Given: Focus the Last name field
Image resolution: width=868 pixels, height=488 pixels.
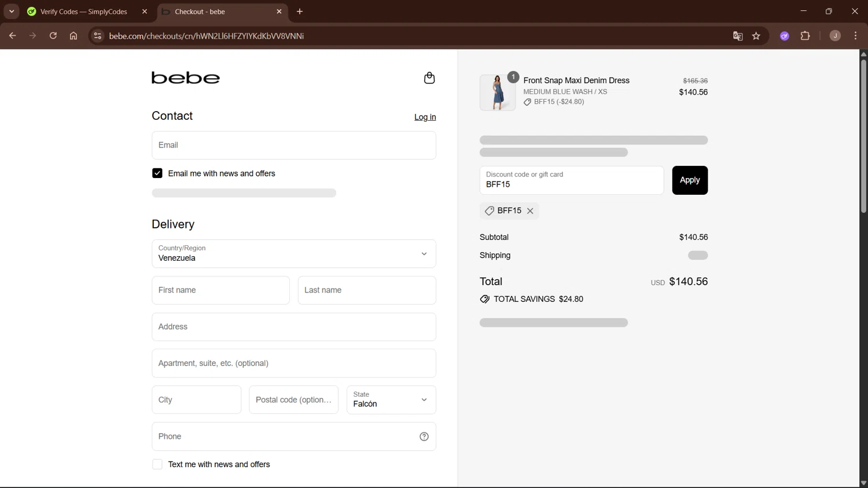Looking at the screenshot, I should tap(367, 290).
